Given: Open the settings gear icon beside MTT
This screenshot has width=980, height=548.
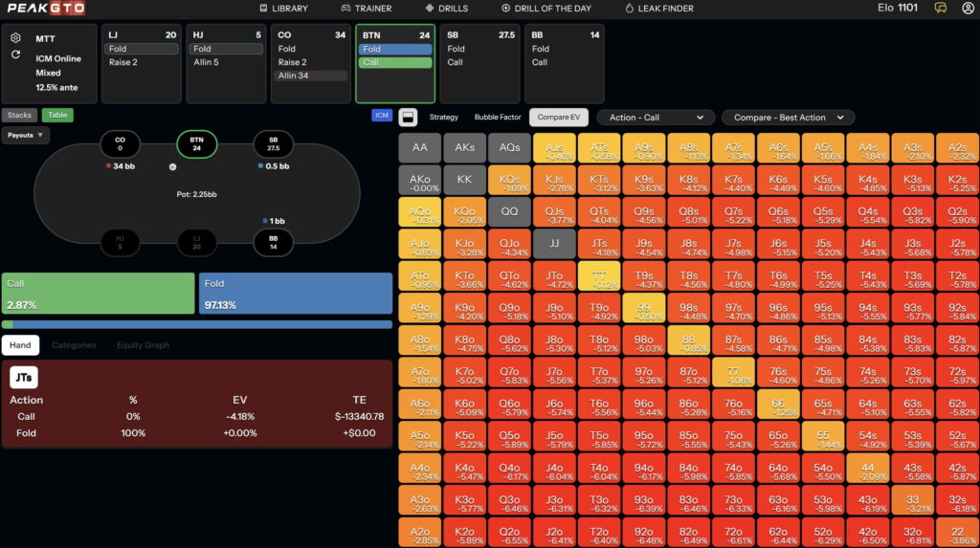Looking at the screenshot, I should coord(16,38).
